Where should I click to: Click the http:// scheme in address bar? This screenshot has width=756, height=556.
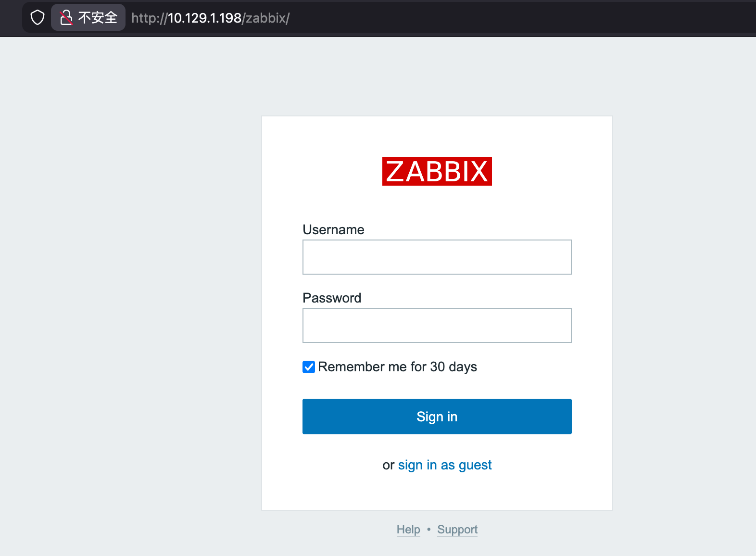click(x=149, y=18)
